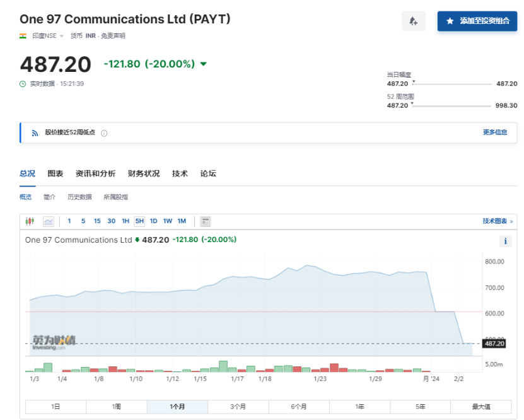Open the 简介 sub-tab

(49, 197)
